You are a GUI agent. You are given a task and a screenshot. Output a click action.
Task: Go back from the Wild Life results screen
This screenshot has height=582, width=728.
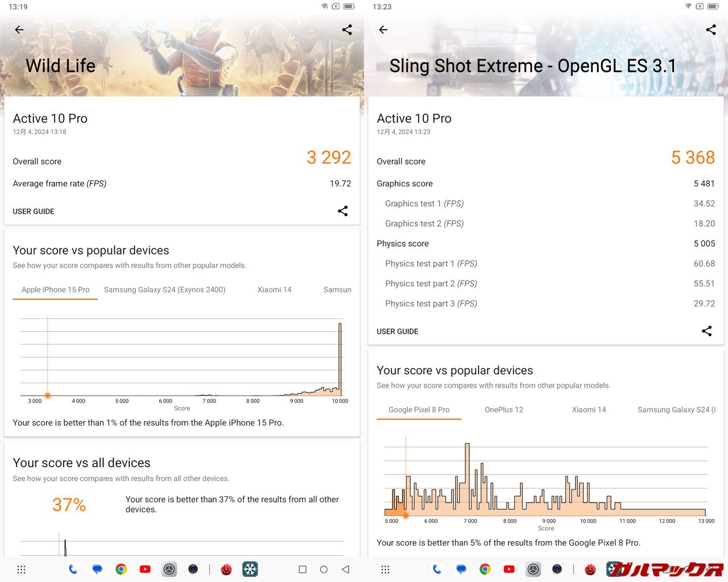(x=19, y=30)
